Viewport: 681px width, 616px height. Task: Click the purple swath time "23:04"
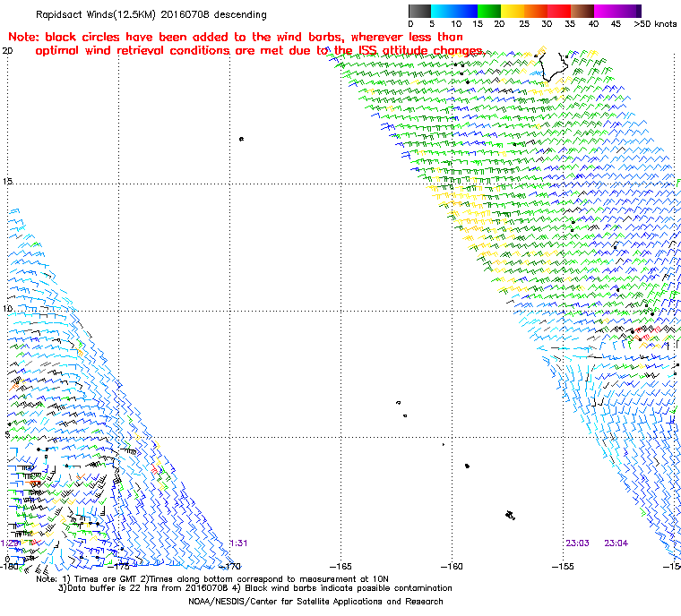616,543
